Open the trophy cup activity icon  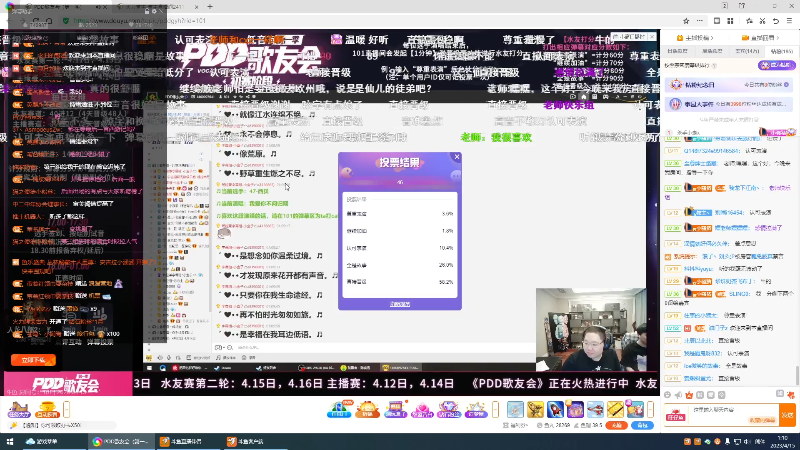(47, 409)
